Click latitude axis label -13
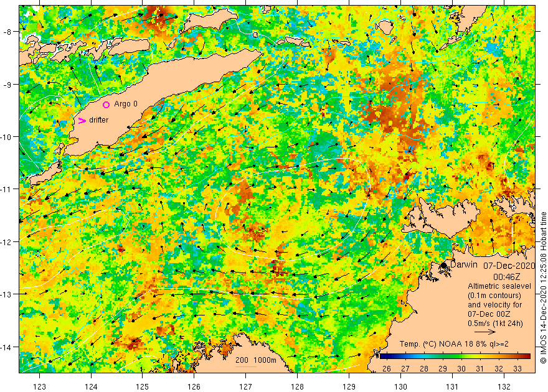 [7, 294]
